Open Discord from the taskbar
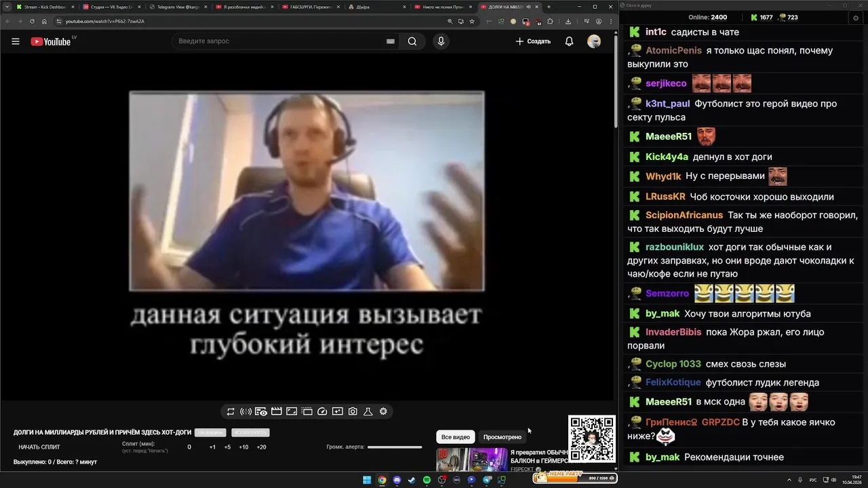The width and height of the screenshot is (868, 488). (x=397, y=480)
